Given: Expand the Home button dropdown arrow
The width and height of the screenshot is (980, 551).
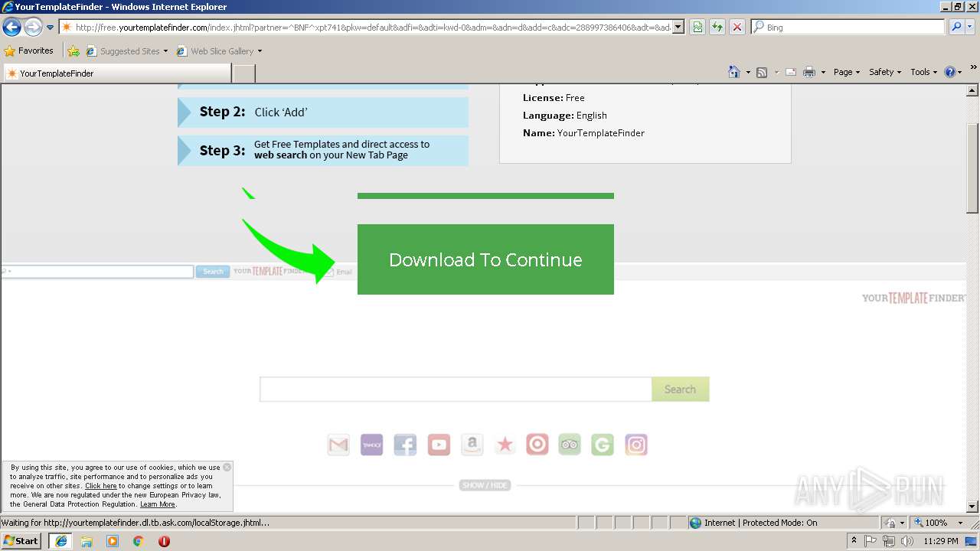Looking at the screenshot, I should click(748, 73).
